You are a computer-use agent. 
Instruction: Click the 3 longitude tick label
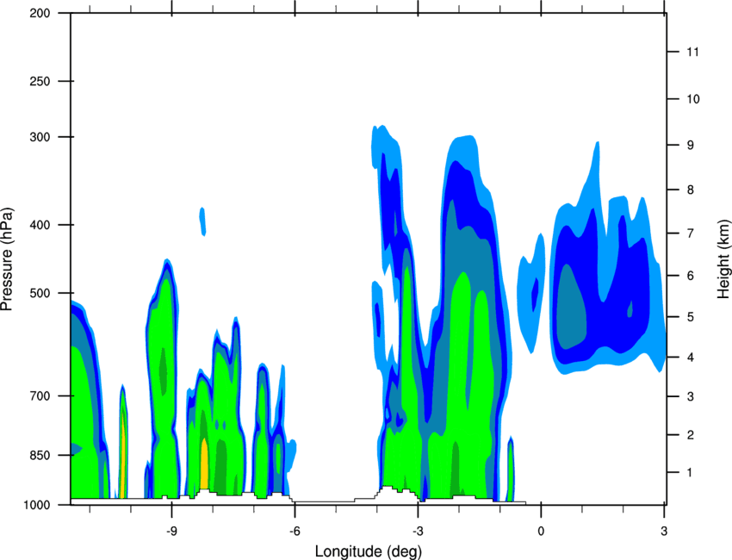pyautogui.click(x=664, y=531)
